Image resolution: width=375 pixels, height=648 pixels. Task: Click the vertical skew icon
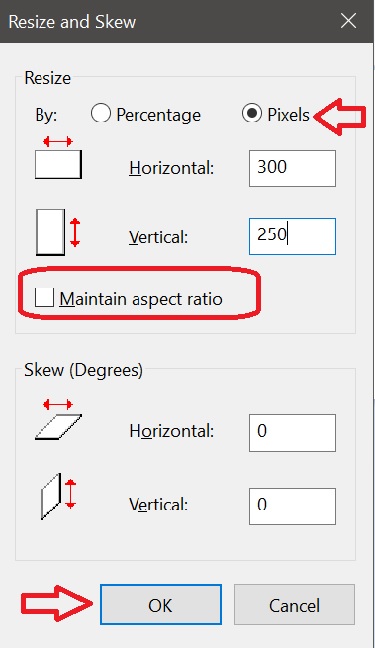pos(59,496)
